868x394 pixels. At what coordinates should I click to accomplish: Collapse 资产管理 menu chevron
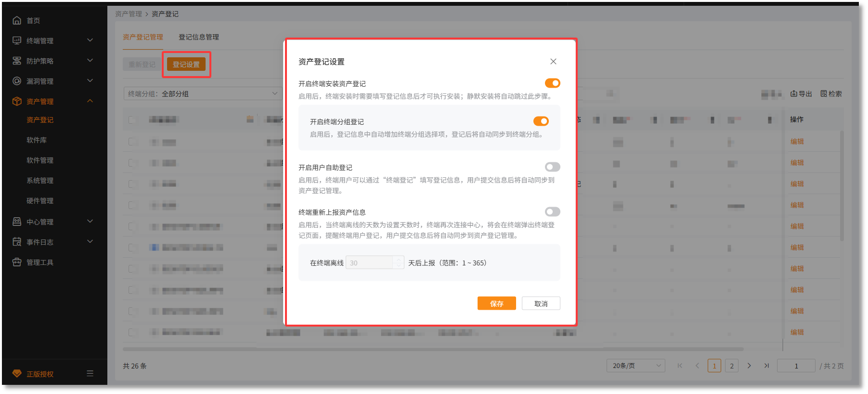click(90, 101)
